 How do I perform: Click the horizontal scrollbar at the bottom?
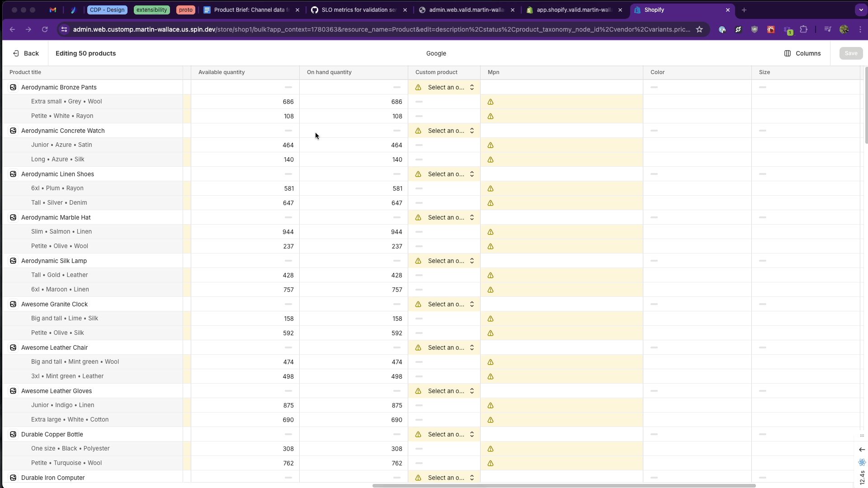click(x=564, y=486)
